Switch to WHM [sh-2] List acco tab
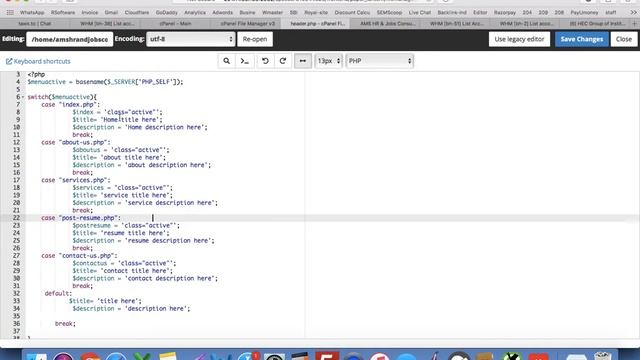This screenshot has width=640, height=360. click(x=527, y=24)
